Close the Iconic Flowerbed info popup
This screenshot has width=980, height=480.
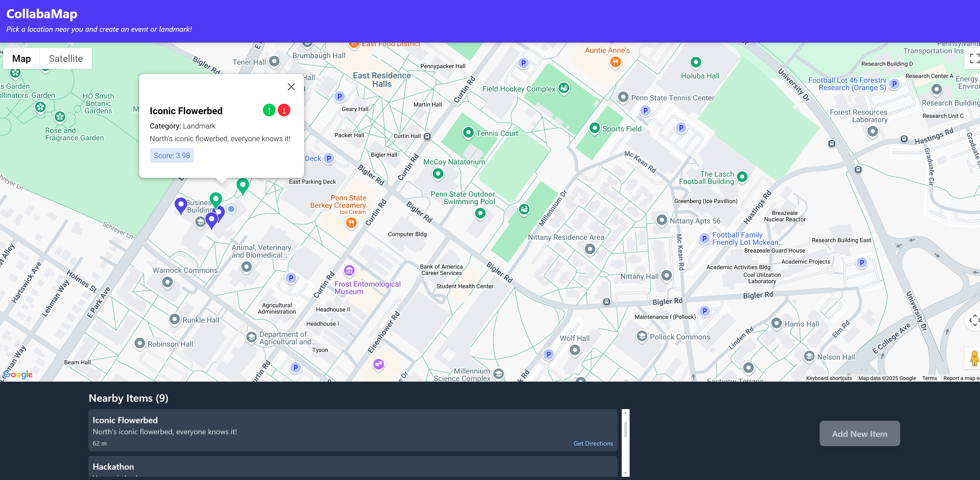pyautogui.click(x=291, y=87)
